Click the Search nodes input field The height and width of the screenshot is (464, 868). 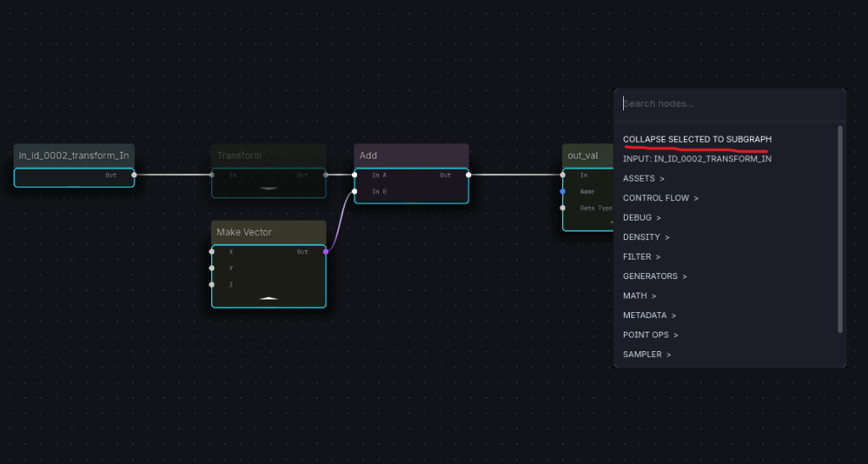(730, 103)
